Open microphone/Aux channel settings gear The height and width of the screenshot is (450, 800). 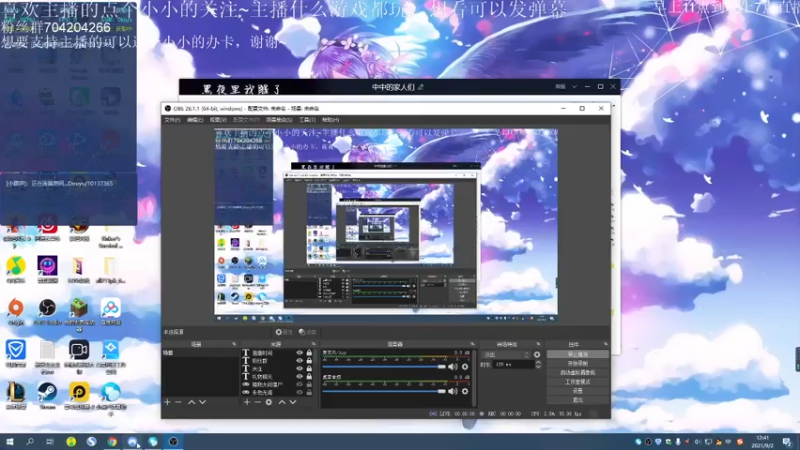click(465, 366)
